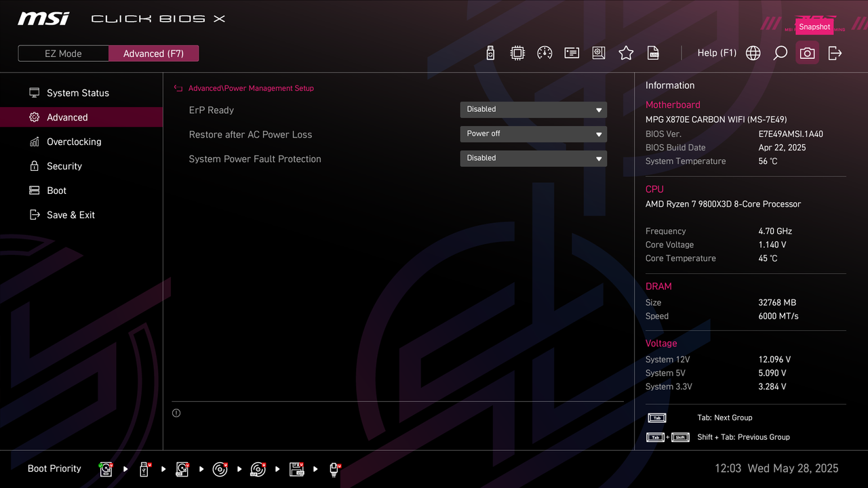Screen dimensions: 868x488
Task: Switch to Advanced (F7) mode tab
Action: click(153, 54)
